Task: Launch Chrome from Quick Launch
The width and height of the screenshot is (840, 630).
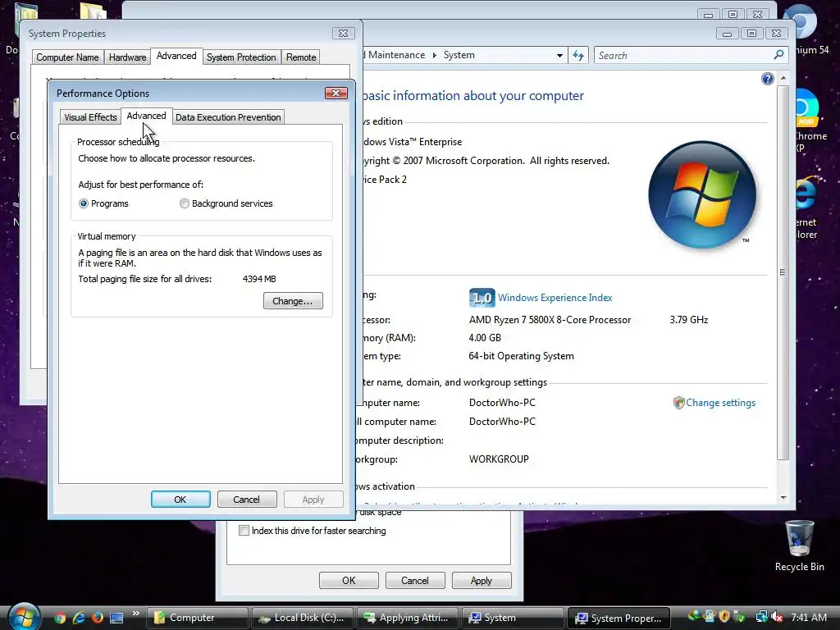Action: coord(59,618)
